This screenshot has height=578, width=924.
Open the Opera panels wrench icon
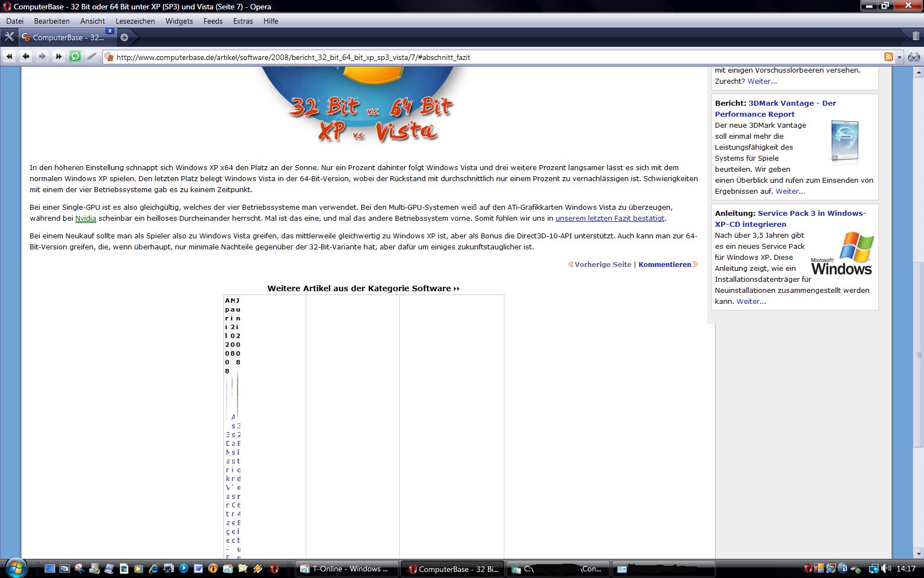tap(9, 37)
